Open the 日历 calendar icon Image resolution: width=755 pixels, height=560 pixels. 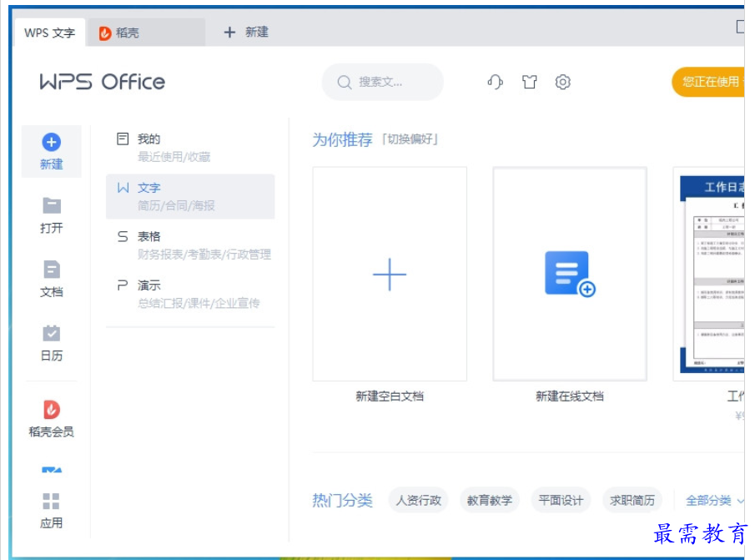point(52,333)
